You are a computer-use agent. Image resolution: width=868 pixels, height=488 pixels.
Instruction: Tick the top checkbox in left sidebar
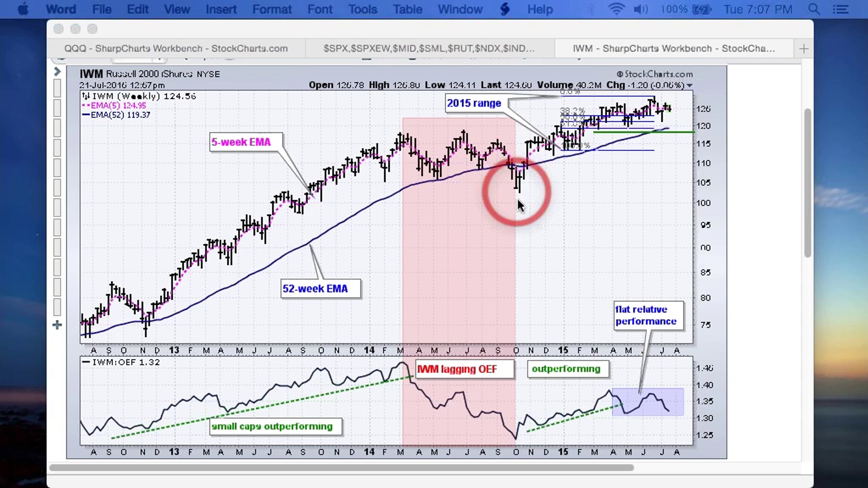[x=57, y=88]
